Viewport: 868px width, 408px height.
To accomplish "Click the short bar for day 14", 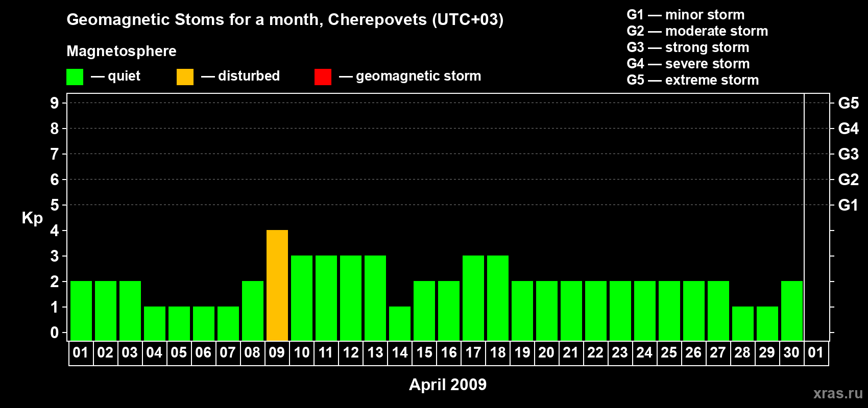I will click(400, 323).
